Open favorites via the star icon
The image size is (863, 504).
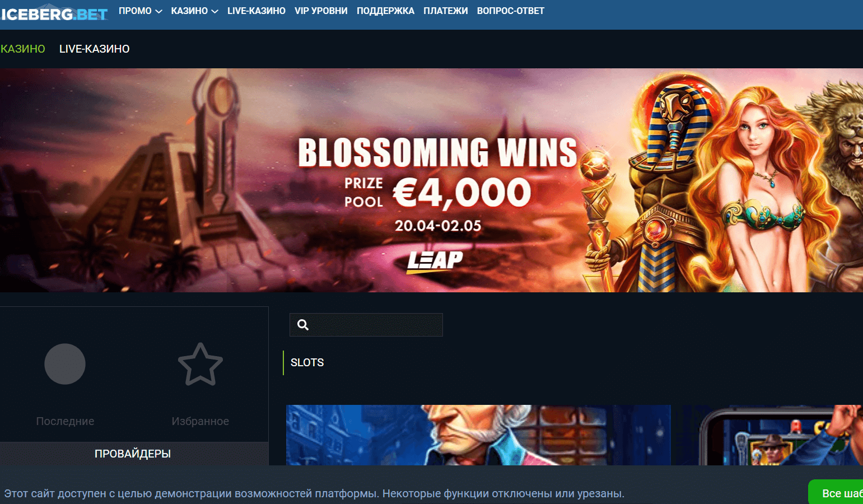click(x=200, y=365)
